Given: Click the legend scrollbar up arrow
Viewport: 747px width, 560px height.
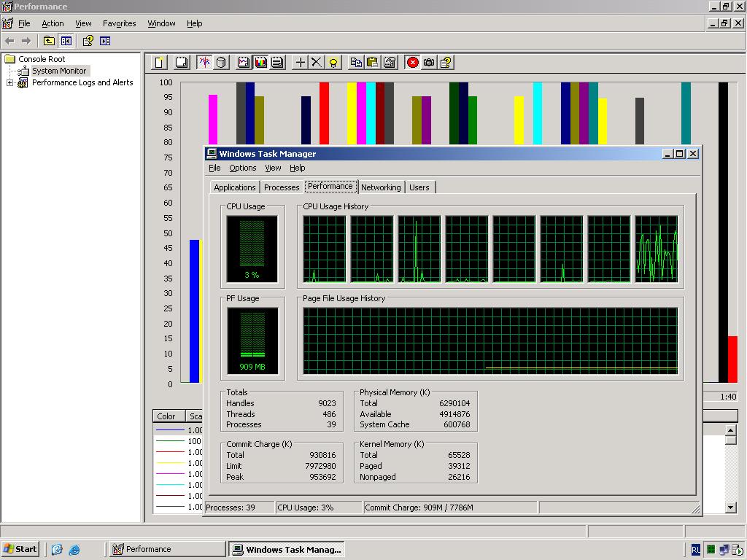Looking at the screenshot, I should click(x=731, y=430).
